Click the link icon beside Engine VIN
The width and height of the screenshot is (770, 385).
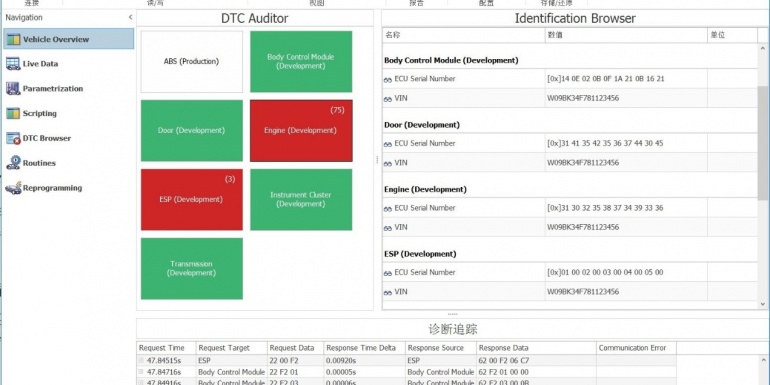[x=387, y=228]
